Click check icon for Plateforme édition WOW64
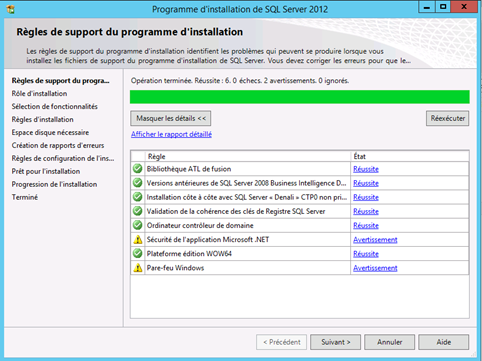Viewport: 482px width, 361px height. pos(137,254)
